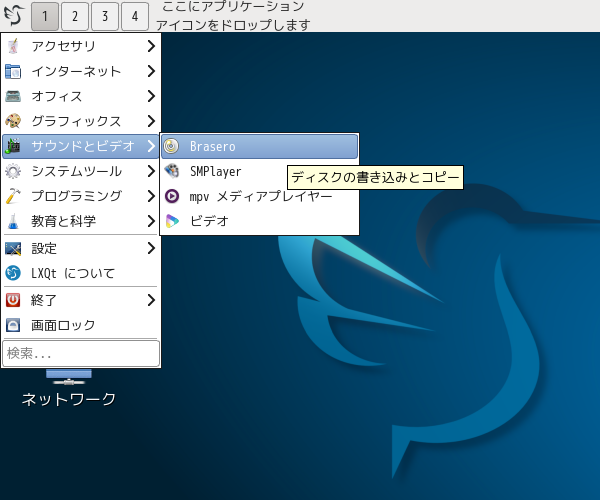Click the アクセサリ category icon

pyautogui.click(x=13, y=46)
